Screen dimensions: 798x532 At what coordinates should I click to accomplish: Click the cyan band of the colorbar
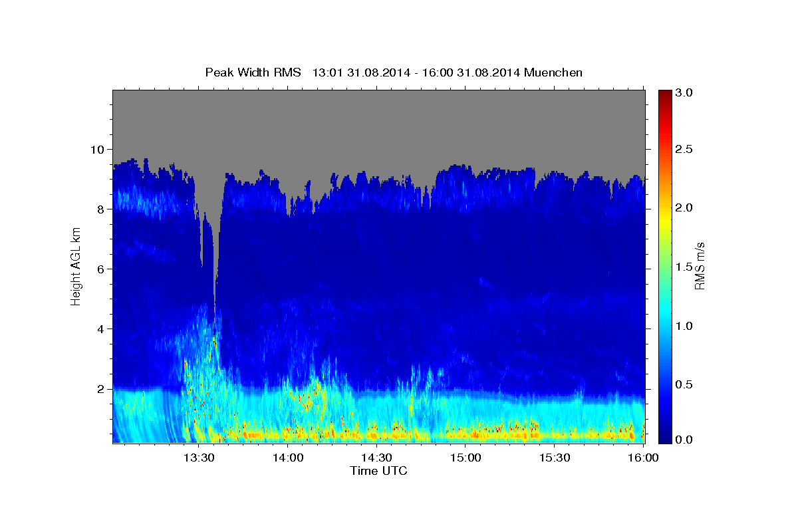[x=664, y=313]
